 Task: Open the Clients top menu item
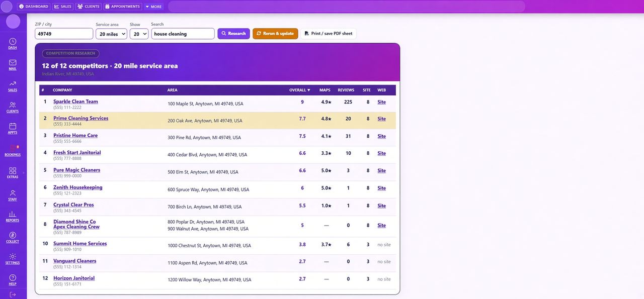pos(89,7)
